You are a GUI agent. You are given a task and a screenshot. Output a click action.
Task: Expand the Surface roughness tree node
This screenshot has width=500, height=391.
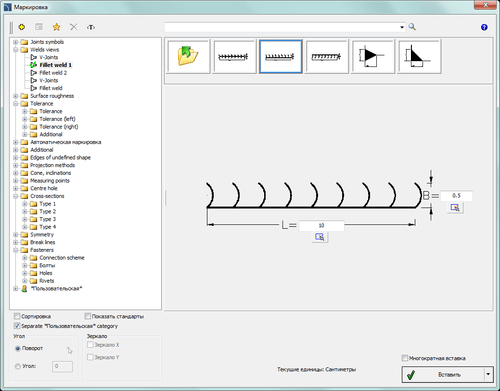pos(15,96)
